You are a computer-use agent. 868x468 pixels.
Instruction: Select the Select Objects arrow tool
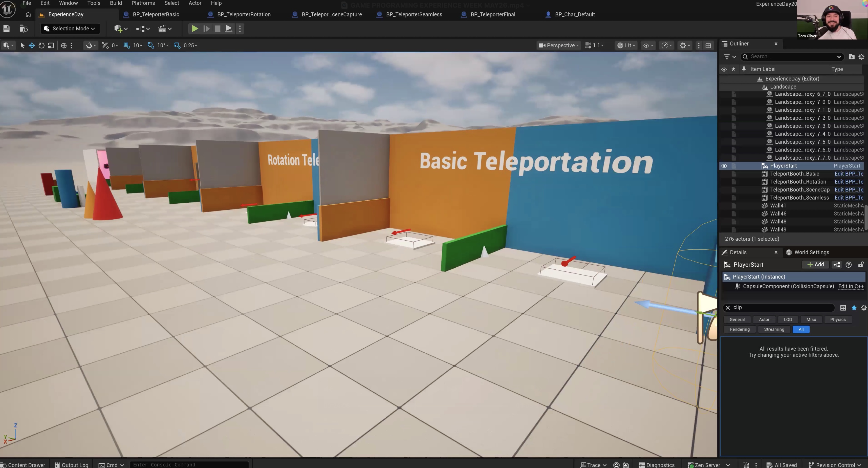pyautogui.click(x=22, y=46)
